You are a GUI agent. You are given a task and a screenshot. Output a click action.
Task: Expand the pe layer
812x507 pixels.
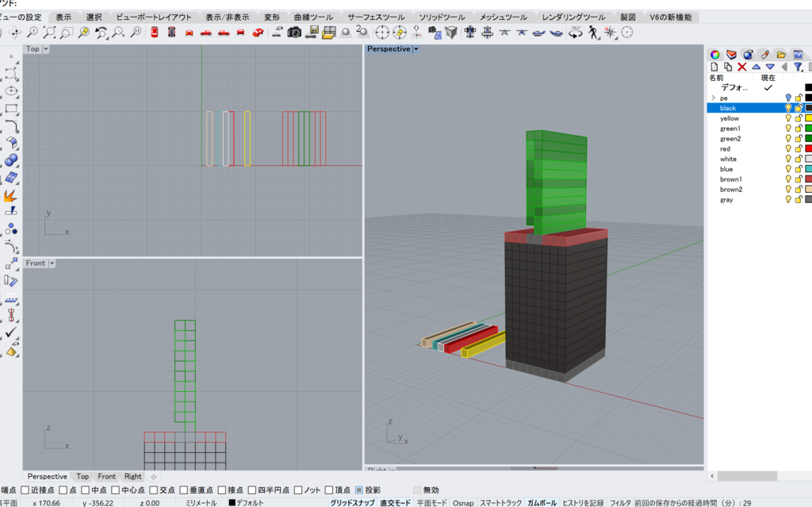pos(713,98)
